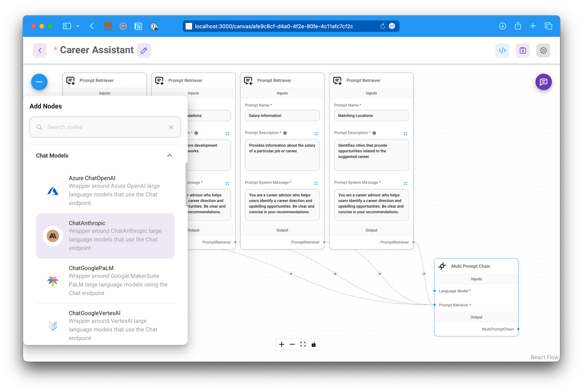Open the sidebar dropdown chevron

click(x=78, y=26)
